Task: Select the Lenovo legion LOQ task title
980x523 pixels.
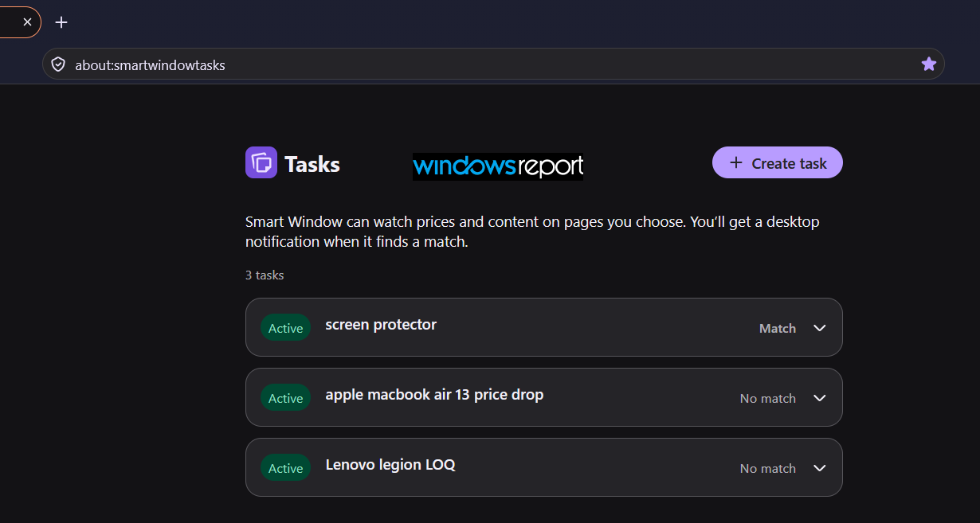Action: click(390, 465)
